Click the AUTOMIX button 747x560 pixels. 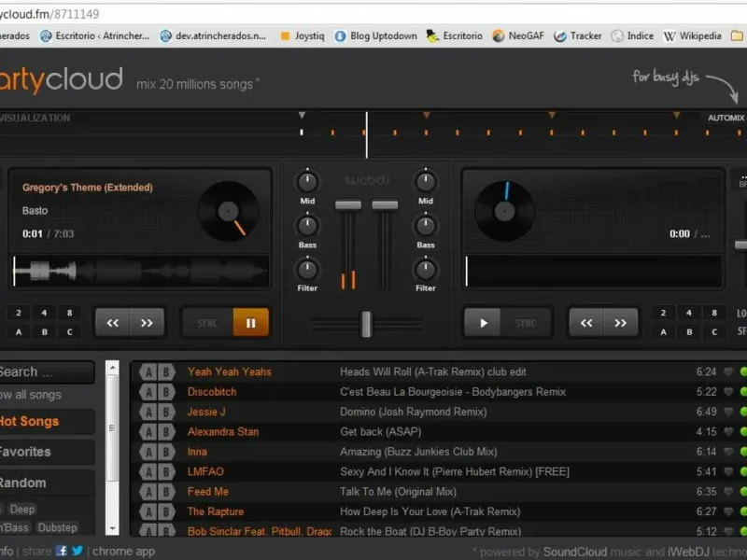(x=726, y=118)
